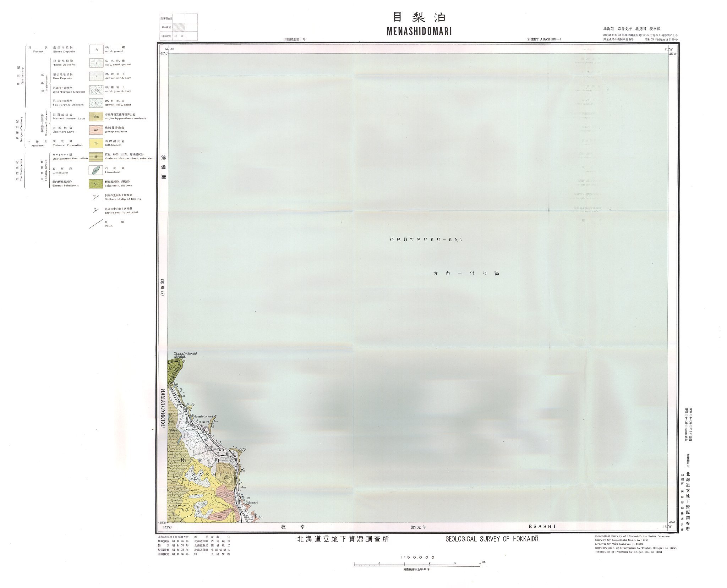This screenshot has width=727, height=588.
Task: Click the Shanai-Sando label on the map
Action: coord(185,353)
